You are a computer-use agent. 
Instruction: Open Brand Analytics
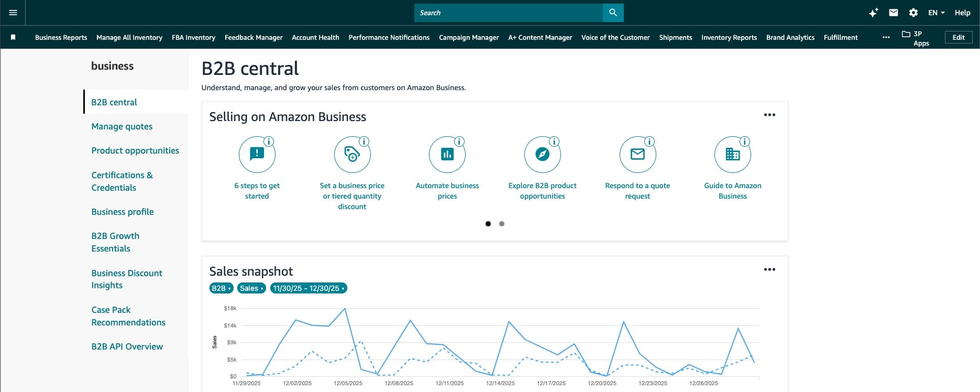tap(790, 37)
